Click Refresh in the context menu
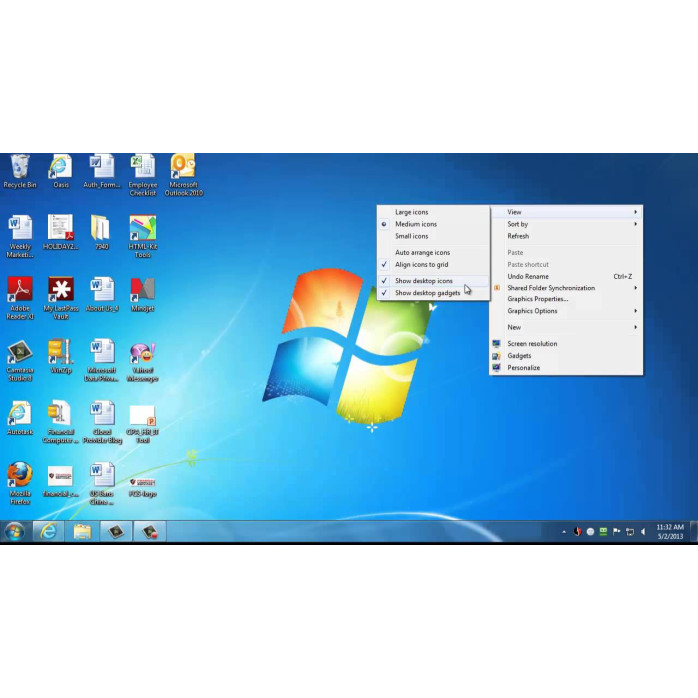This screenshot has width=698, height=698. pyautogui.click(x=566, y=236)
